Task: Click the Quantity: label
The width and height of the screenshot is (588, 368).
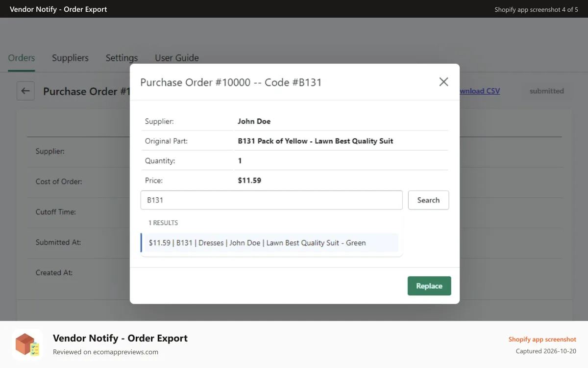Action: click(160, 161)
